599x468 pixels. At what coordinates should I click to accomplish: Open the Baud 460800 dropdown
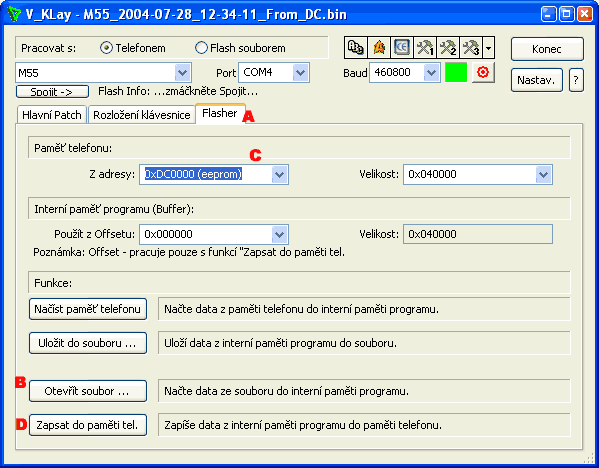point(431,73)
